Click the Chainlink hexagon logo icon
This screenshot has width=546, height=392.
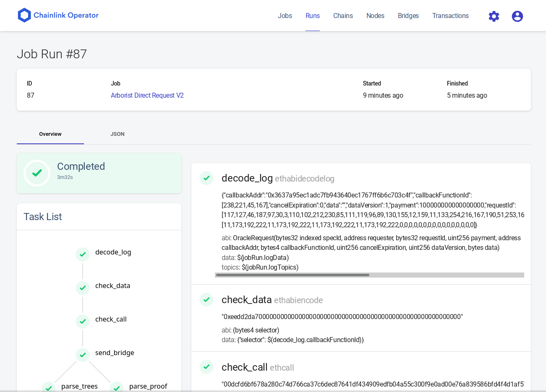tap(24, 16)
